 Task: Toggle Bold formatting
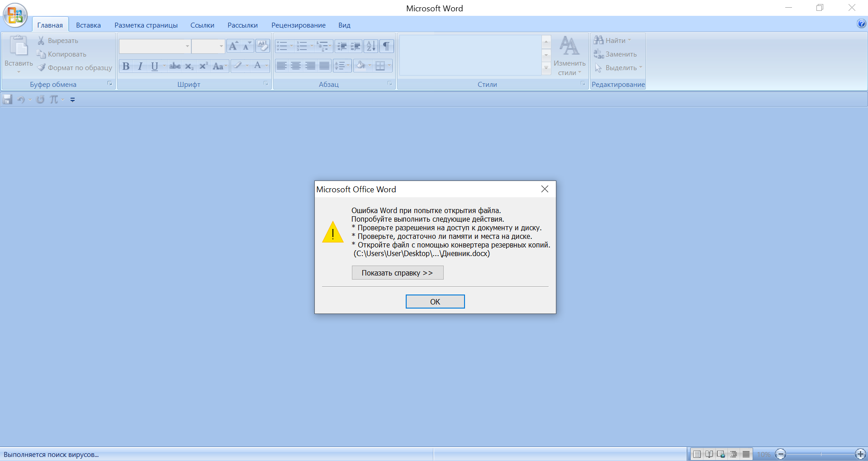(x=126, y=66)
